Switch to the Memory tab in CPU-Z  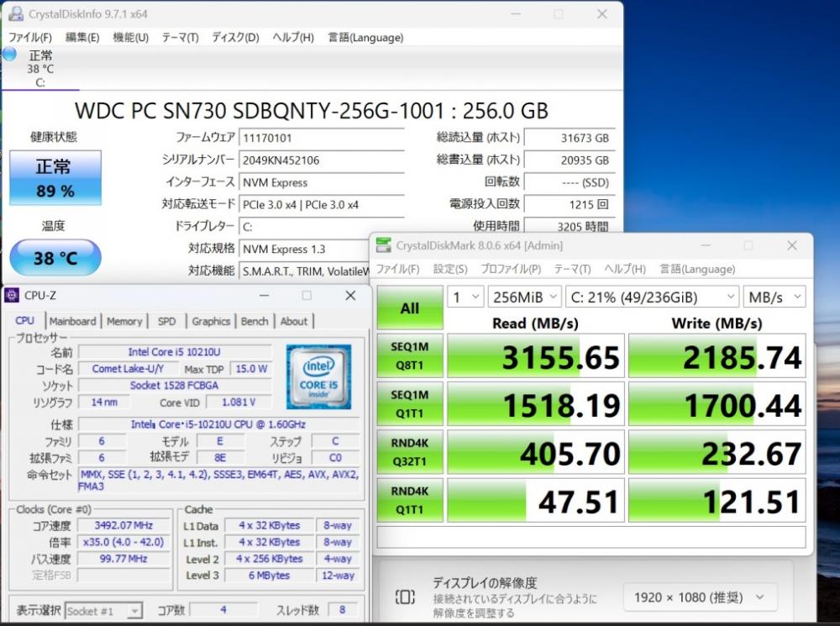click(124, 321)
